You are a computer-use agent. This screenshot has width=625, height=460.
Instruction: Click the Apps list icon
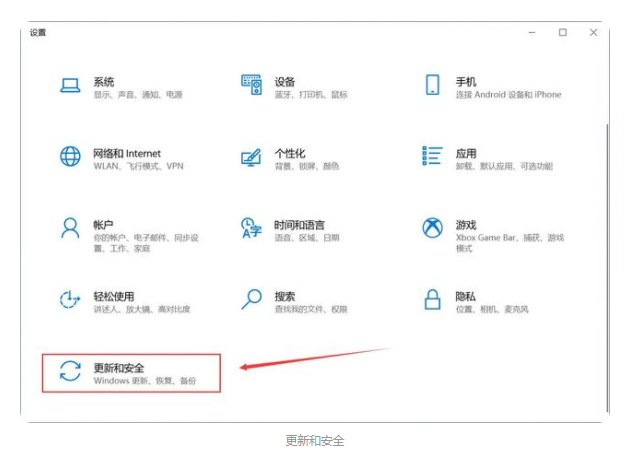[x=433, y=158]
